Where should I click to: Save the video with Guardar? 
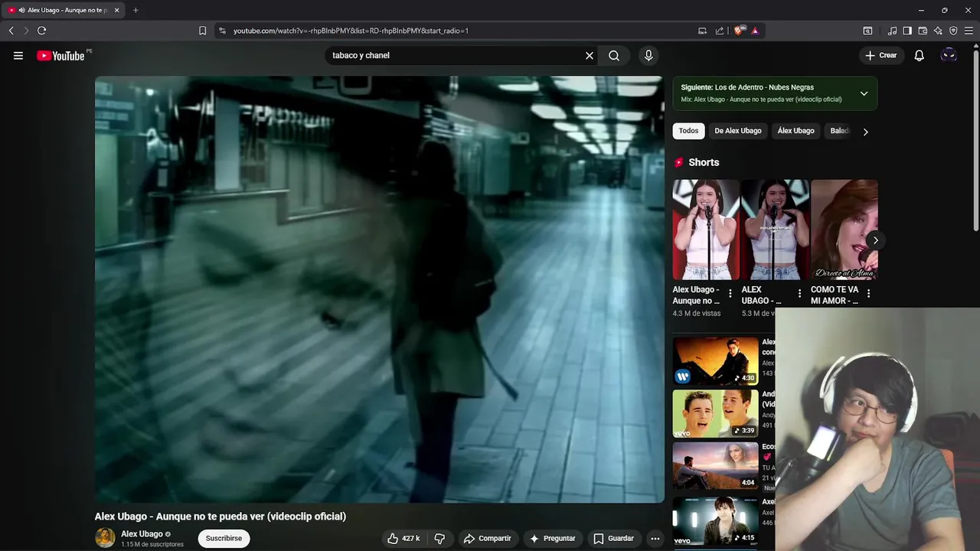pos(614,539)
